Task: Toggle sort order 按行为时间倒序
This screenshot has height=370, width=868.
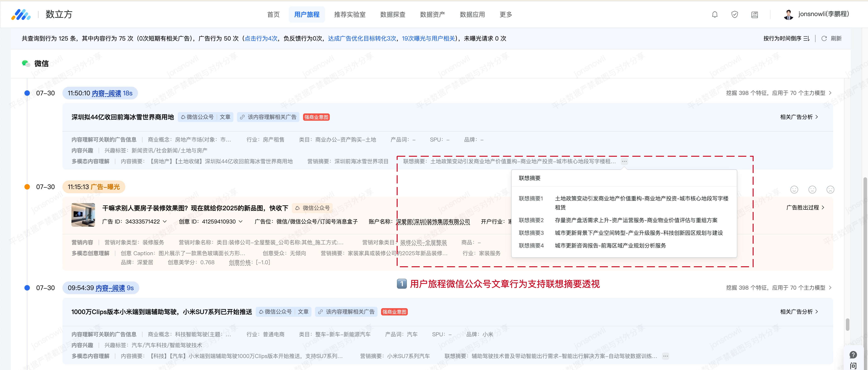Action: click(x=786, y=38)
